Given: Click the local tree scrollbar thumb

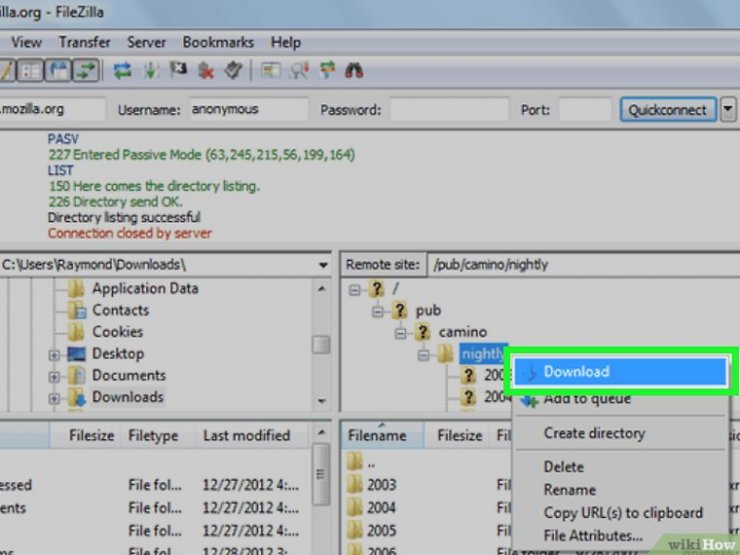Looking at the screenshot, I should point(321,345).
